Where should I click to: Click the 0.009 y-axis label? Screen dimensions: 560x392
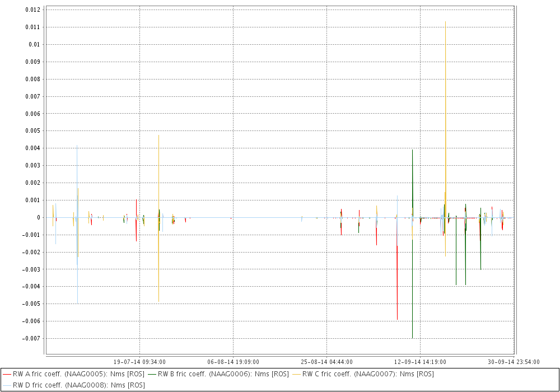click(33, 62)
